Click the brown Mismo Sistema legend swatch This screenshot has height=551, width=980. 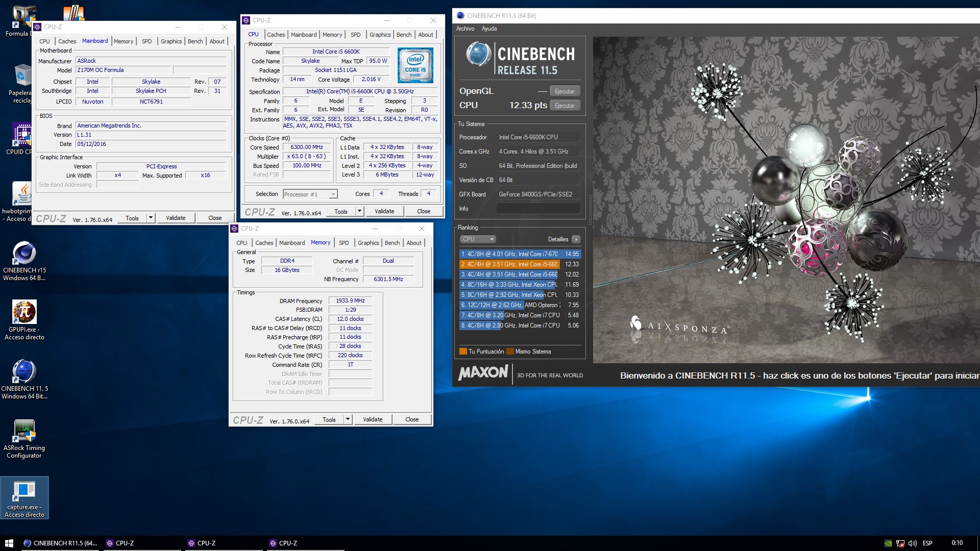coord(510,352)
